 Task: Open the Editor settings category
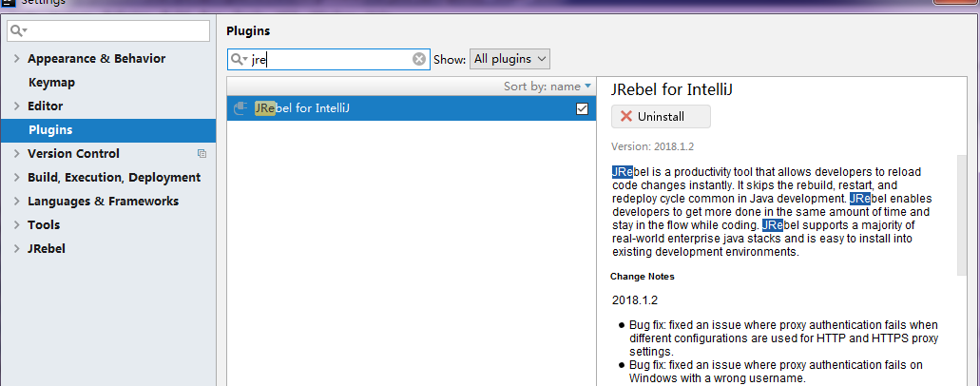click(x=45, y=106)
